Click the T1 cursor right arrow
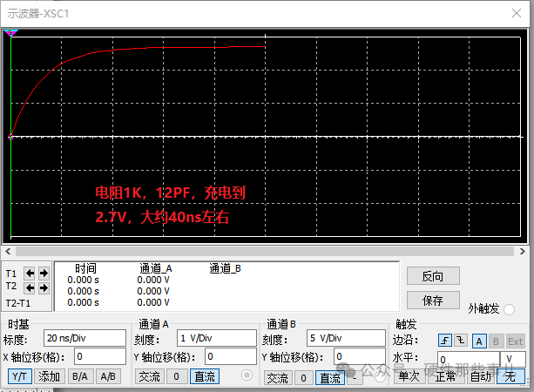Viewport: 534px width, 392px height. pos(44,273)
